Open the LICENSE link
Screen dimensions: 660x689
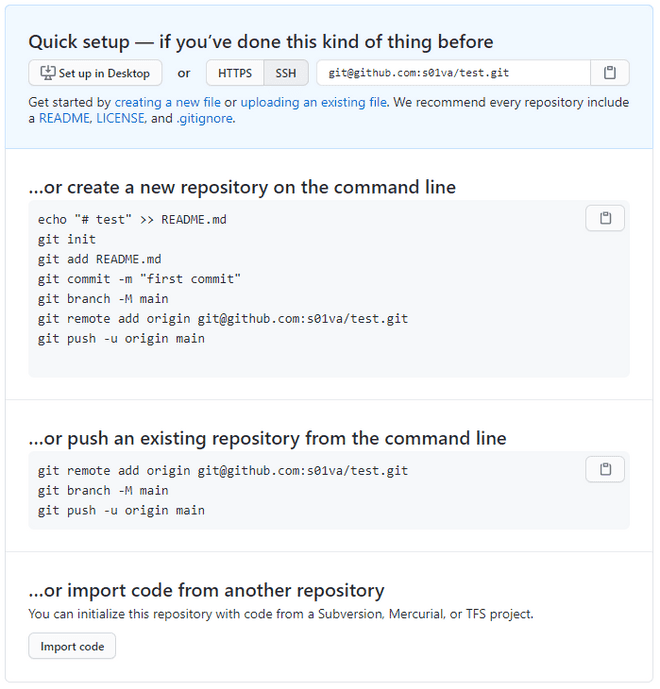[x=120, y=119]
